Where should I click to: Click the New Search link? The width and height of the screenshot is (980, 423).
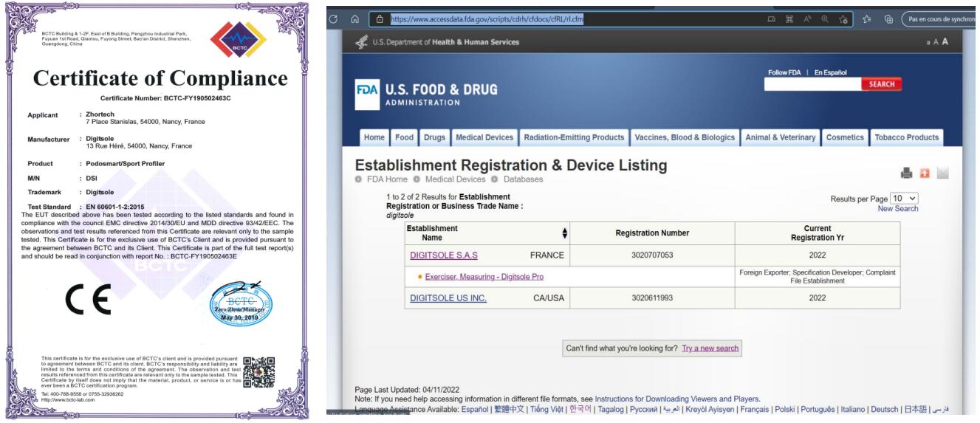point(898,209)
